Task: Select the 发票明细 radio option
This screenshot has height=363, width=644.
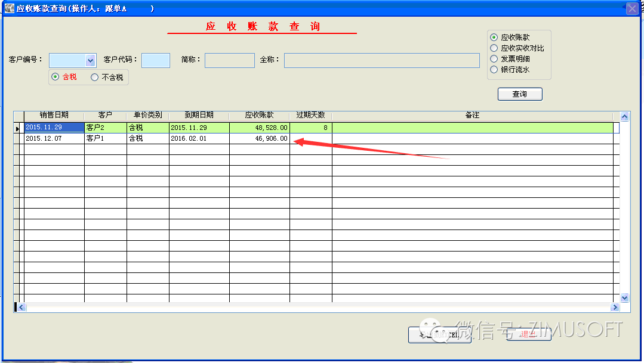Action: point(494,59)
